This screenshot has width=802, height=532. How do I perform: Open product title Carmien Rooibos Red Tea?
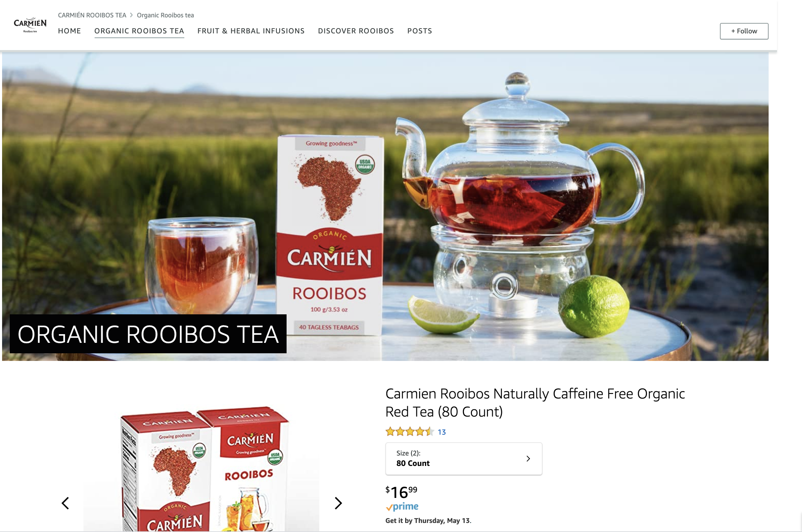[x=535, y=403]
